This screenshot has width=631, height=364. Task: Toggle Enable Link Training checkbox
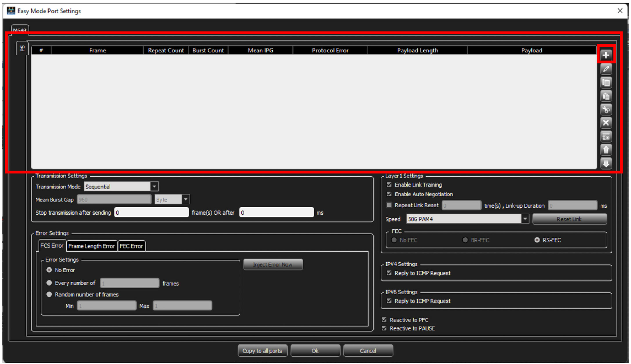pyautogui.click(x=389, y=184)
